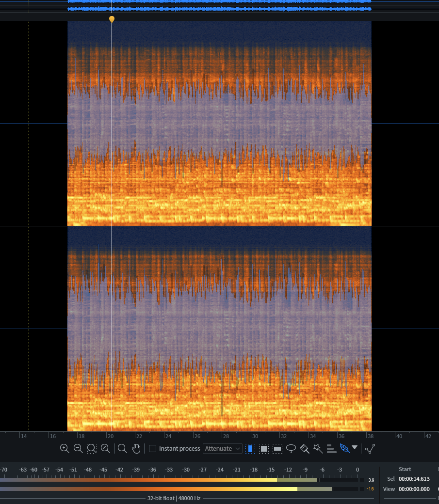This screenshot has width=439, height=504.
Task: Zoom to the current selection
Action: click(x=92, y=448)
